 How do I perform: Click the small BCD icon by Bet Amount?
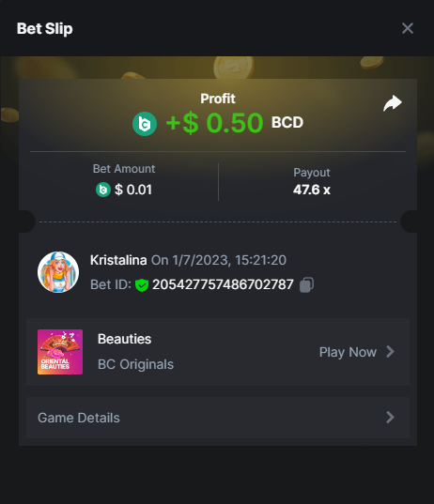[x=103, y=190]
